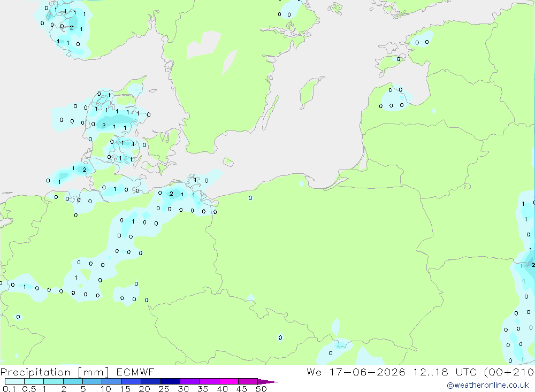Select the 1–2 mm legend color box
Screen dimensions: 535x392
click(53, 381)
